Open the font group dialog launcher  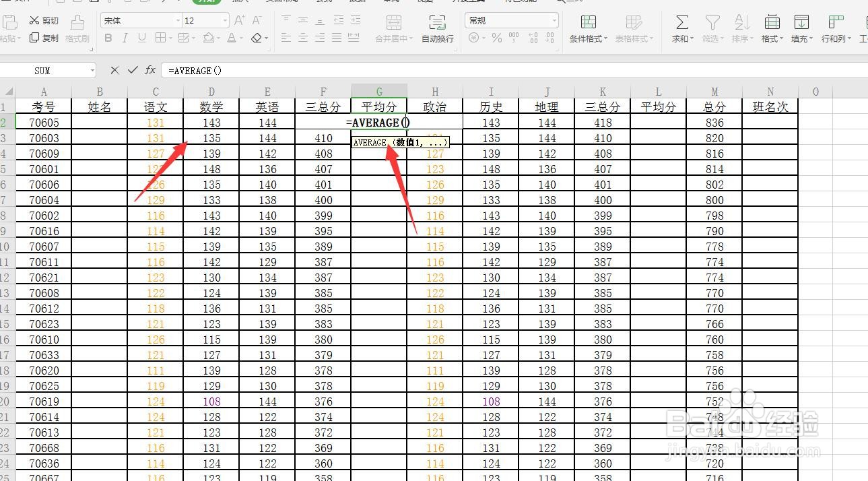(269, 49)
